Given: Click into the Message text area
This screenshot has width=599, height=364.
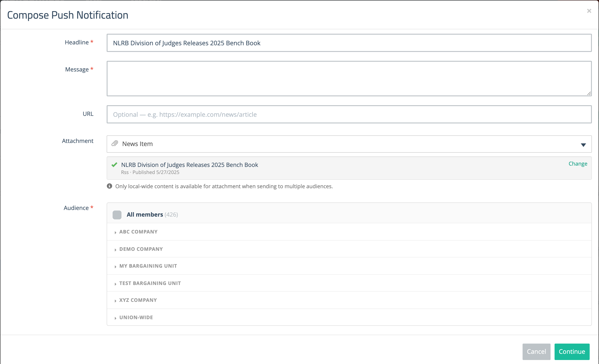Looking at the screenshot, I should click(x=349, y=79).
